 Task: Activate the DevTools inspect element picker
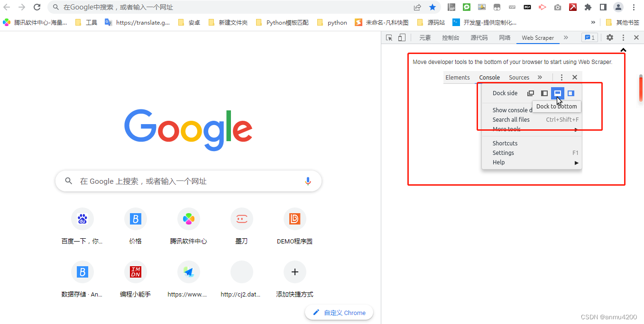click(389, 37)
